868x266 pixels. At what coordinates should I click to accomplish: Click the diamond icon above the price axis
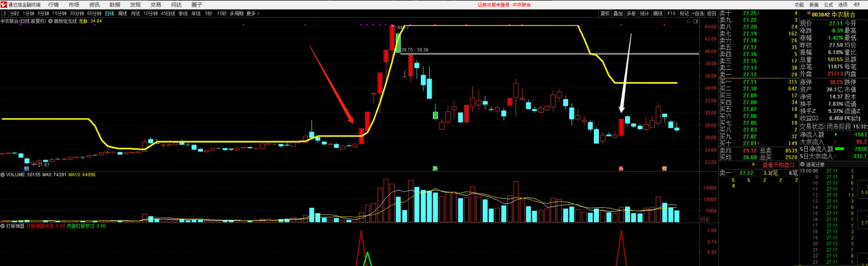688,21
